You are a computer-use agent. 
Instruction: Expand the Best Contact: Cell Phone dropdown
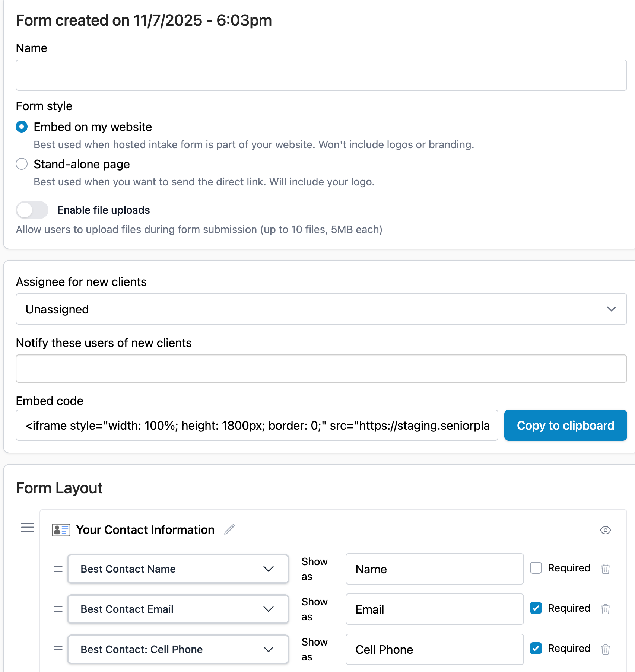point(178,649)
